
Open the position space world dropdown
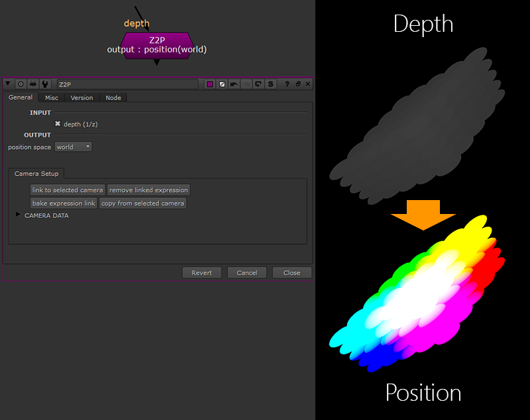tap(73, 146)
